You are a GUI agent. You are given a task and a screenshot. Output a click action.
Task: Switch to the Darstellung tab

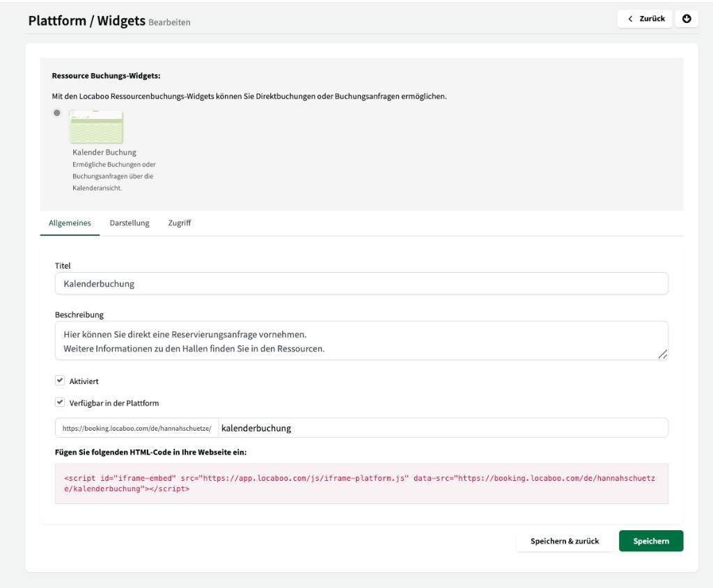(x=129, y=223)
